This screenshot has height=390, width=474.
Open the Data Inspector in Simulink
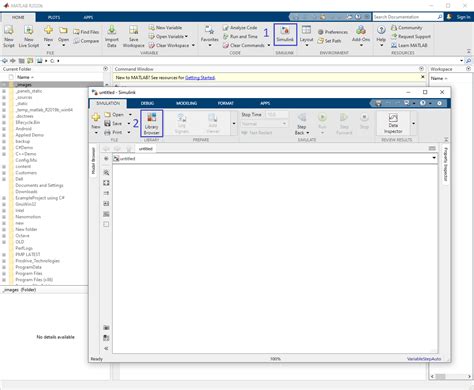(393, 123)
